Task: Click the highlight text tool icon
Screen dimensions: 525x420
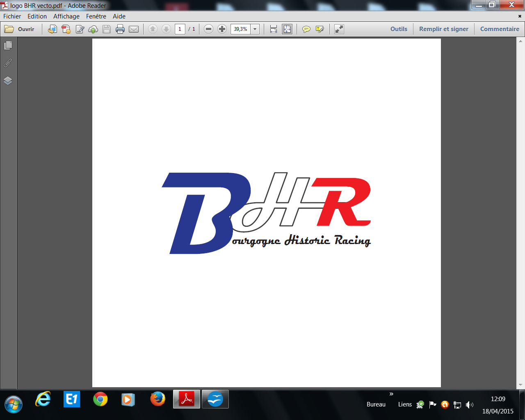Action: [320, 29]
